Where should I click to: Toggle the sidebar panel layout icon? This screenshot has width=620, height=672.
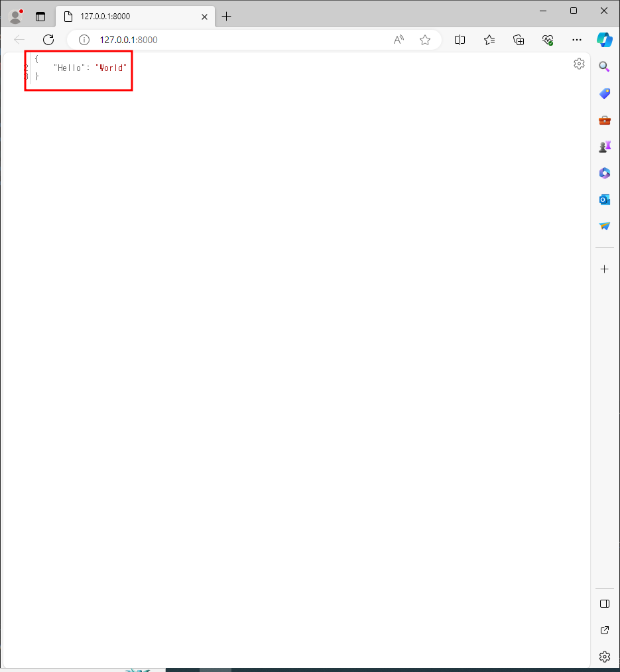tap(605, 604)
